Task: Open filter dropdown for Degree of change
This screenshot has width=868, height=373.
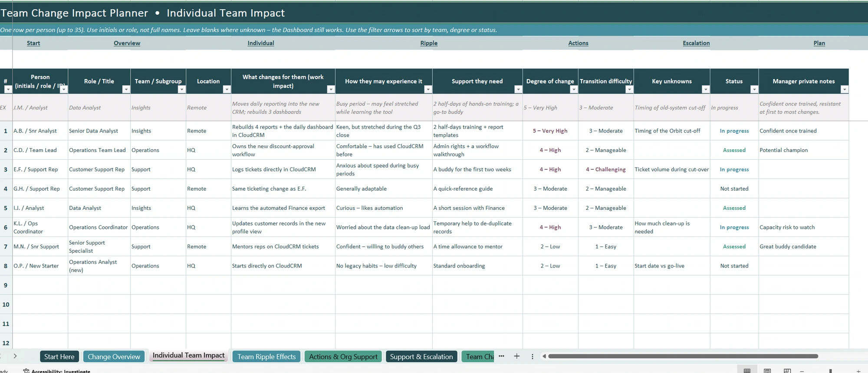Action: [574, 89]
